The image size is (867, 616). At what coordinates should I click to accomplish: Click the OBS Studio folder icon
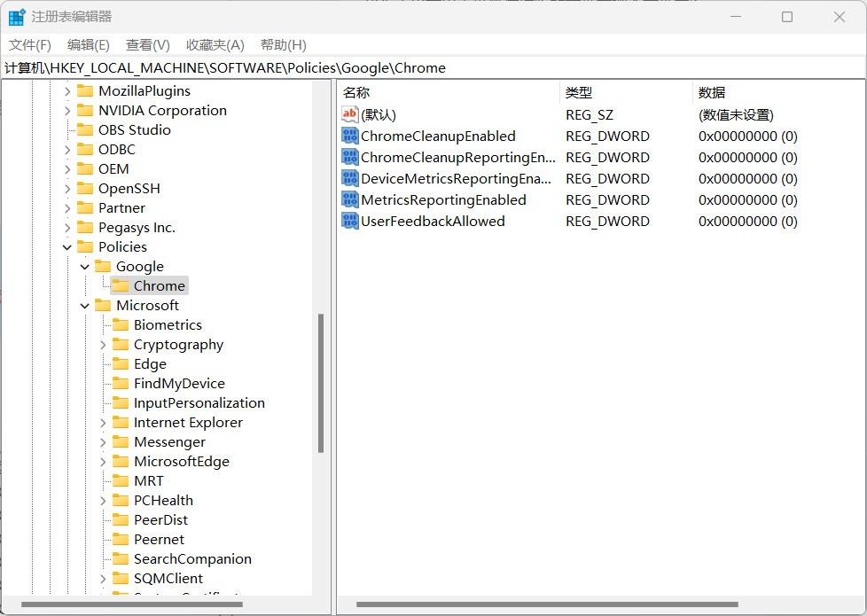[x=85, y=129]
